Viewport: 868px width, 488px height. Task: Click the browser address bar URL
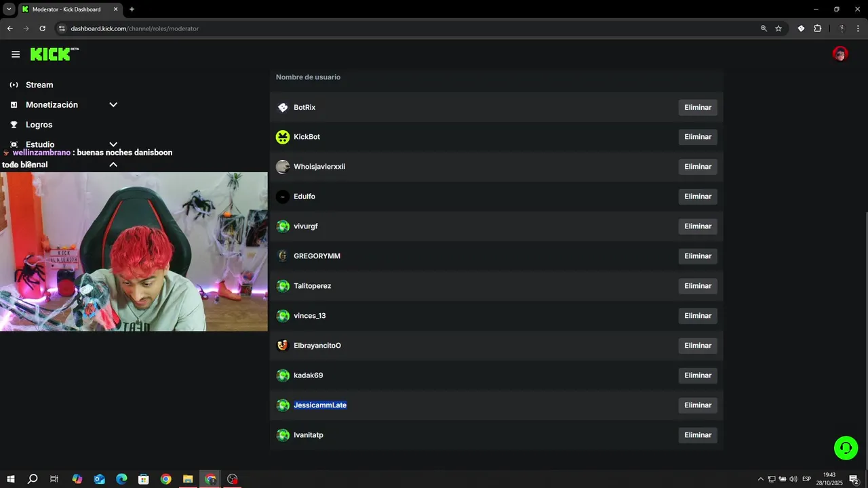(134, 28)
